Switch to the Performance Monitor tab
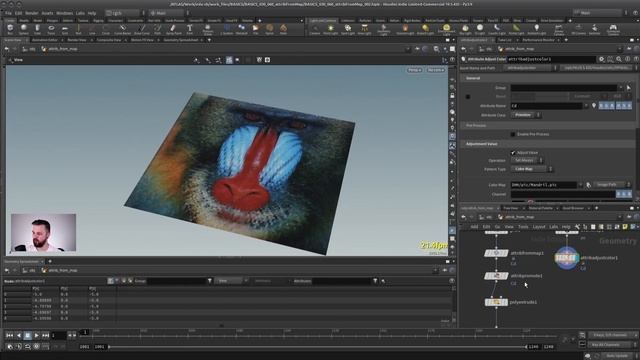 click(538, 40)
